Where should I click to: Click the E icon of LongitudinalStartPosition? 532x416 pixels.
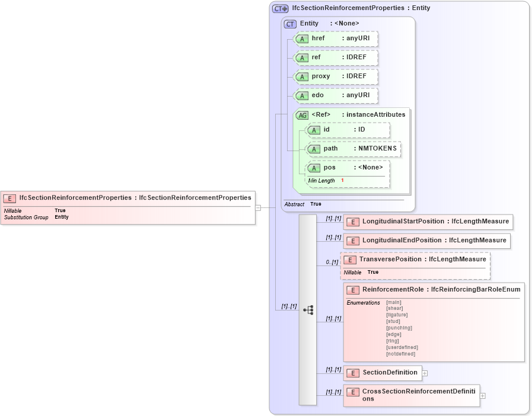pos(352,221)
